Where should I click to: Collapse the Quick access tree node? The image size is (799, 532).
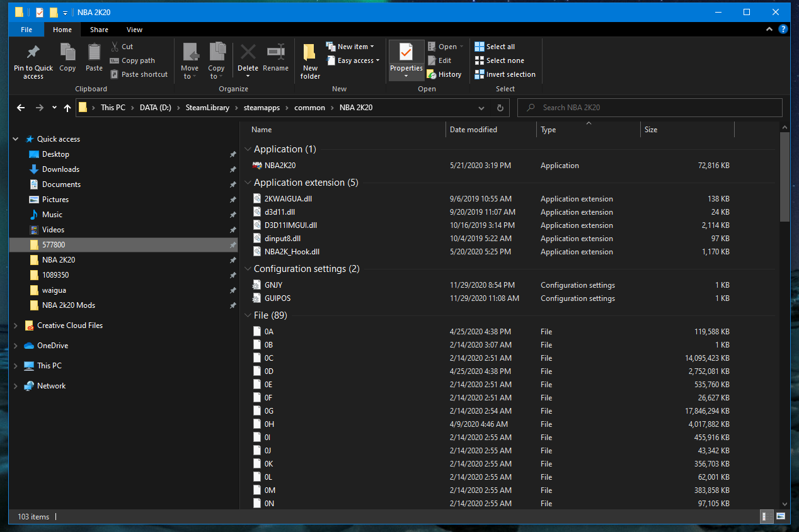(16, 139)
